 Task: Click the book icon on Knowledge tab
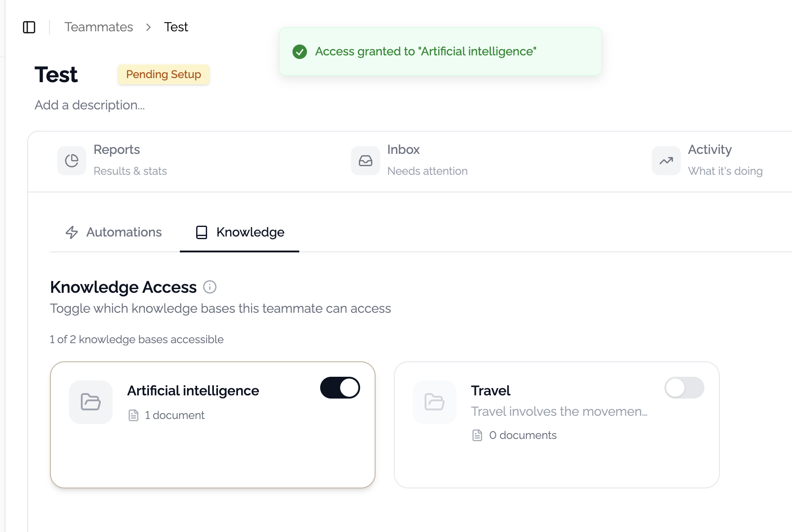pos(201,232)
